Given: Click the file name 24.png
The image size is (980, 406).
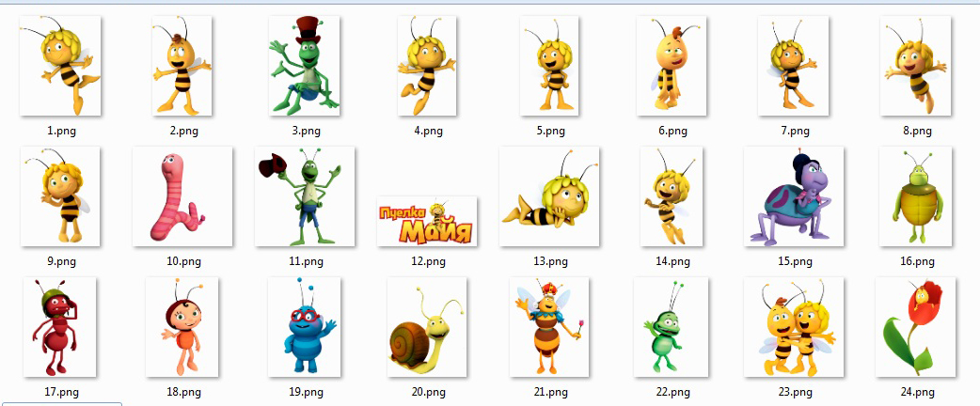Looking at the screenshot, I should 918,392.
